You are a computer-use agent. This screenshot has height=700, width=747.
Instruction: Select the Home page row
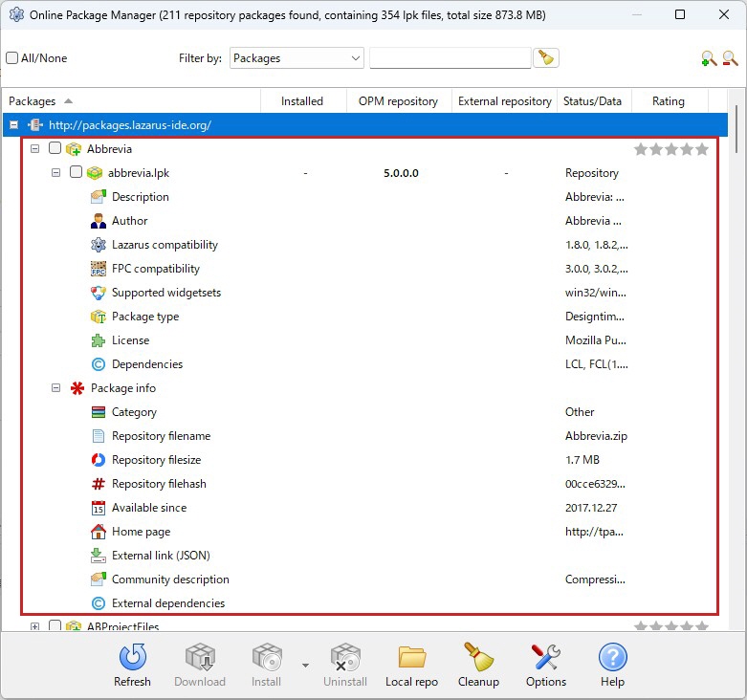(141, 532)
